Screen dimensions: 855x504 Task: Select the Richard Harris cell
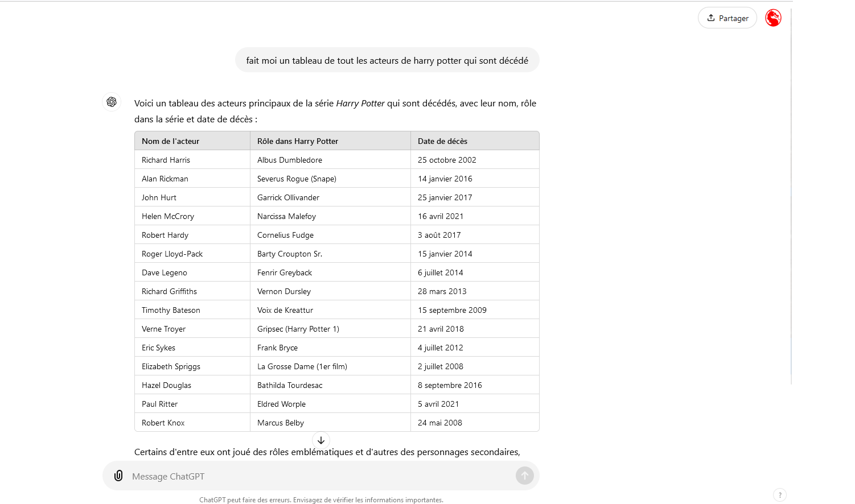coord(166,160)
